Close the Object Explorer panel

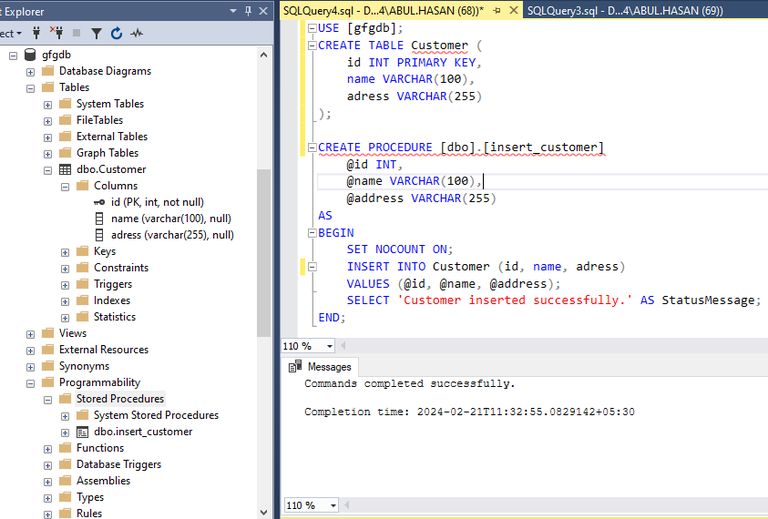(x=263, y=11)
